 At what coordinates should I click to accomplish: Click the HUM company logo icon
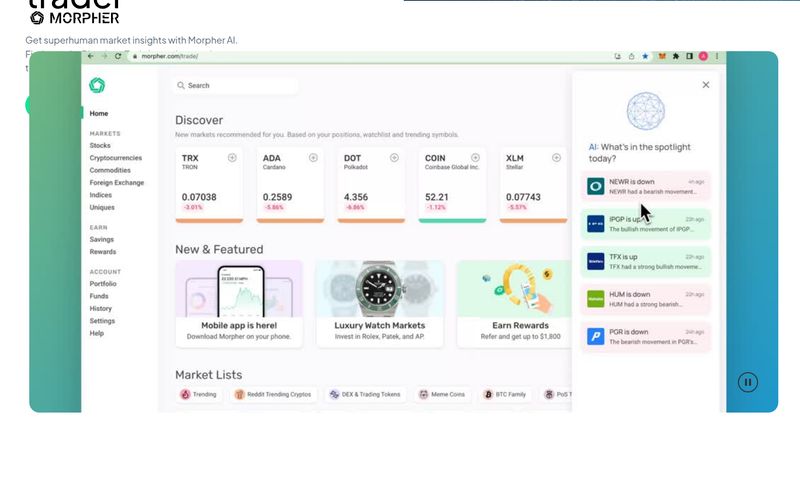pyautogui.click(x=595, y=299)
